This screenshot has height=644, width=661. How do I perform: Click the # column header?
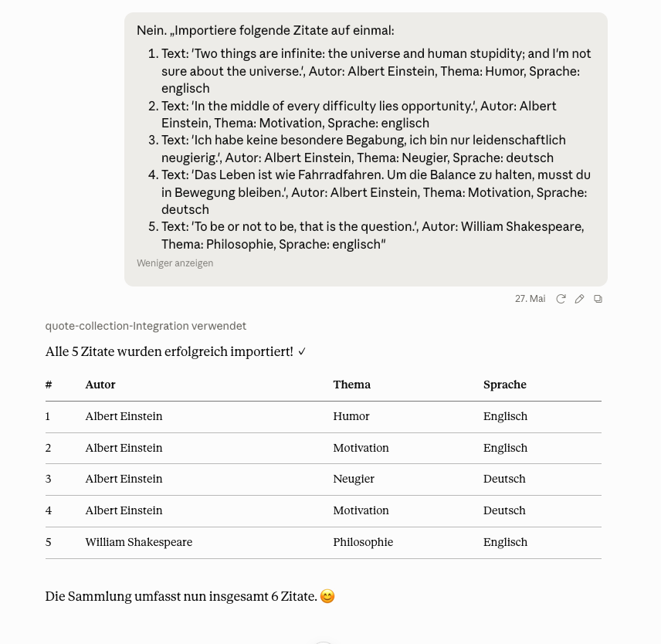click(x=49, y=385)
